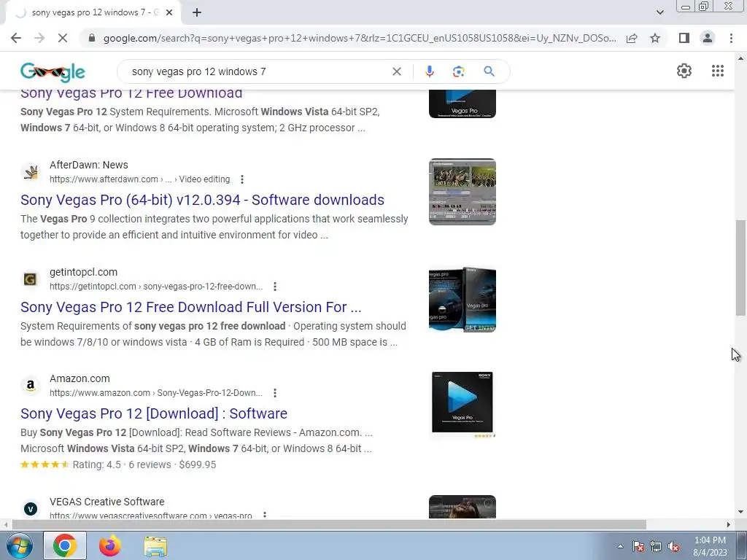The width and height of the screenshot is (747, 560).
Task: Click the vertical scrollbar up arrow
Action: [x=740, y=58]
